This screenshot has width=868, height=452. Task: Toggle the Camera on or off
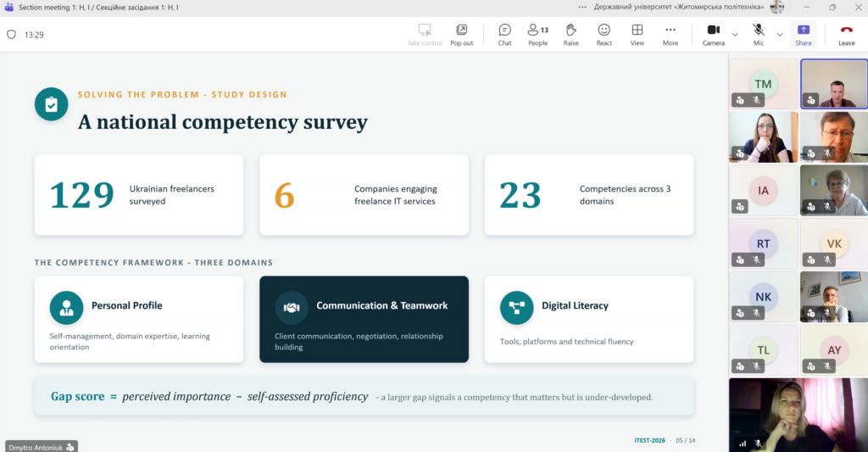click(714, 34)
